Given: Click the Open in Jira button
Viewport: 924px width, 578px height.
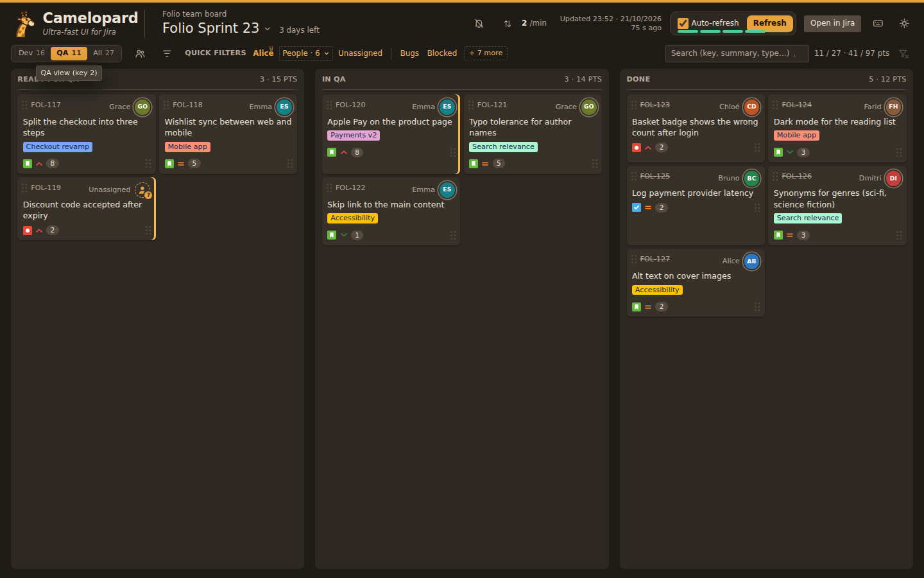Looking at the screenshot, I should pyautogui.click(x=832, y=23).
